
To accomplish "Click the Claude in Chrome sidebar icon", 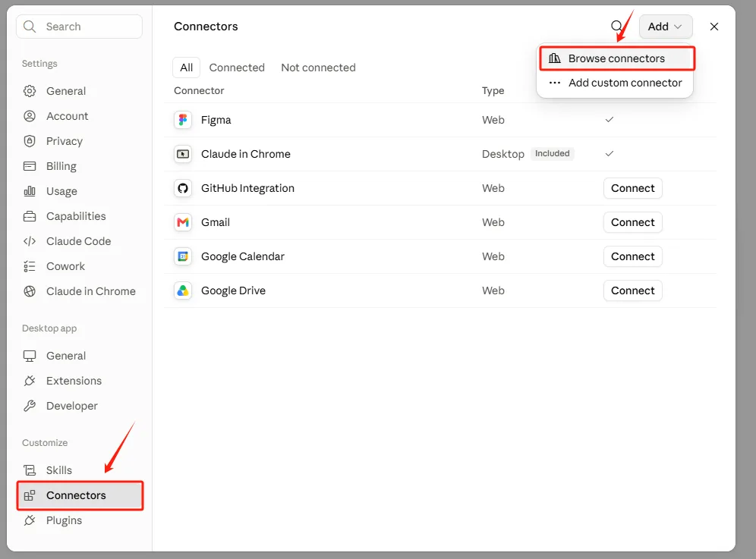I will click(x=30, y=291).
